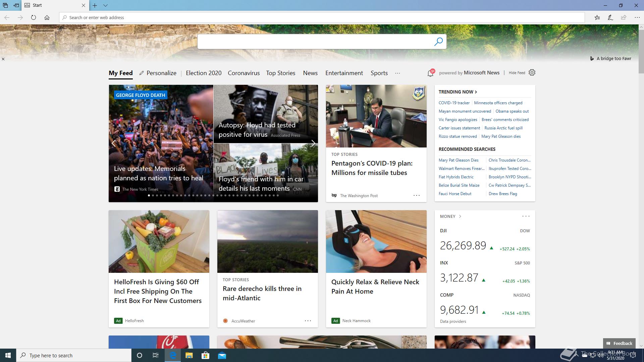Open the Favorites hub icon
644x362 pixels.
click(x=597, y=17)
